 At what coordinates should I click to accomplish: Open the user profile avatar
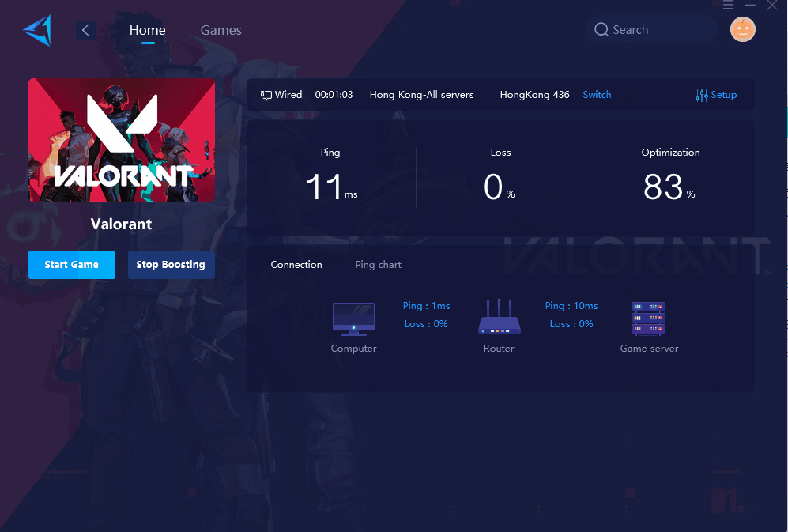point(742,30)
